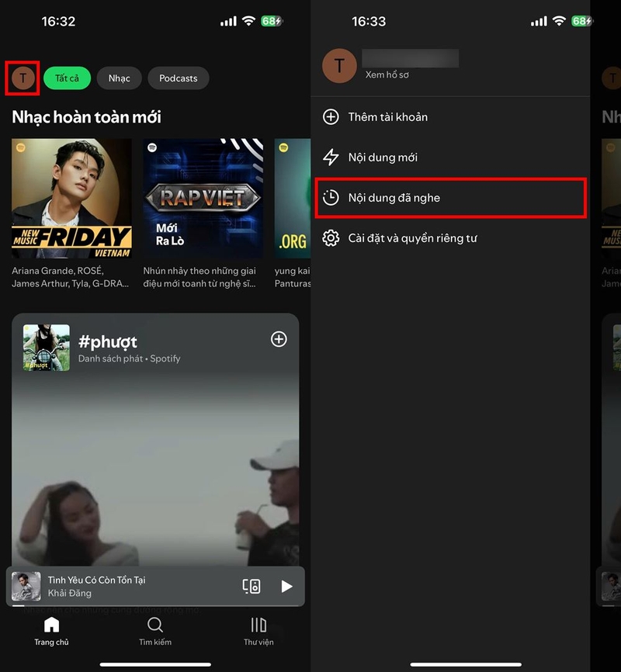Select the Tất cả filter chip
Viewport: 621px width, 672px height.
(x=67, y=78)
